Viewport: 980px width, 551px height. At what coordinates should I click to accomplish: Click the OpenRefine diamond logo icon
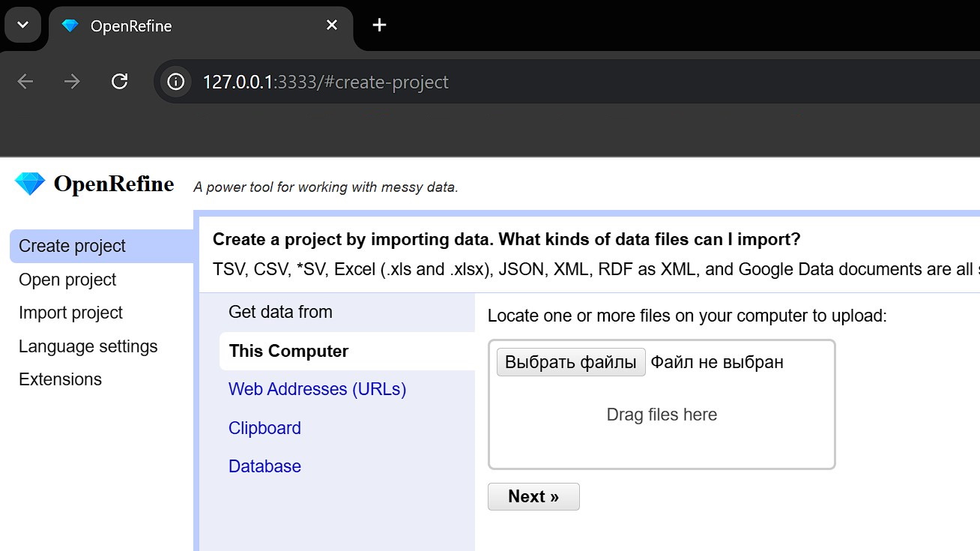point(30,184)
